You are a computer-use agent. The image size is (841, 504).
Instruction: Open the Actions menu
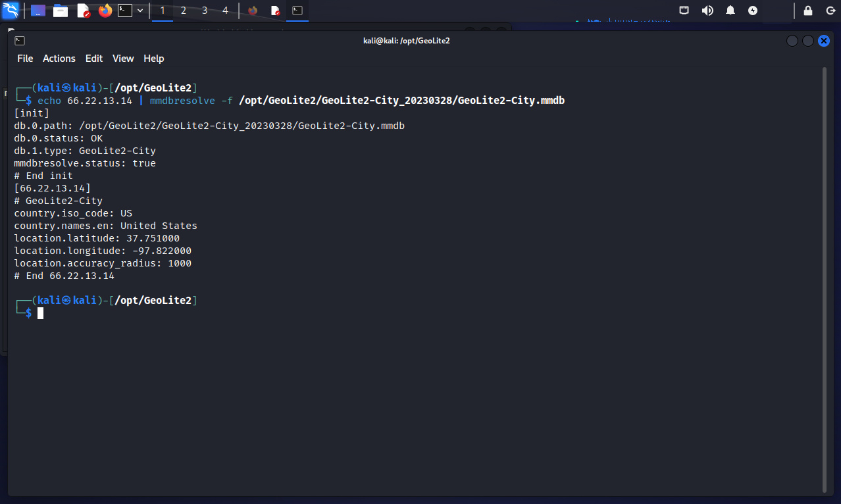pyautogui.click(x=59, y=59)
